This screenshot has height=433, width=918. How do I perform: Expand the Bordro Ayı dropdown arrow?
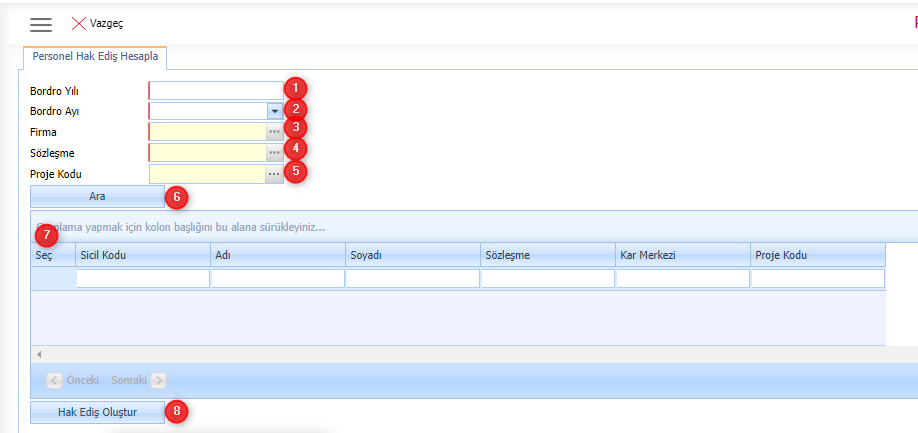[274, 111]
